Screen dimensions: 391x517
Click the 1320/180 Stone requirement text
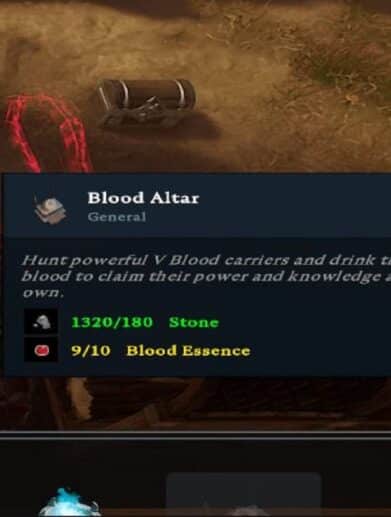[145, 322]
